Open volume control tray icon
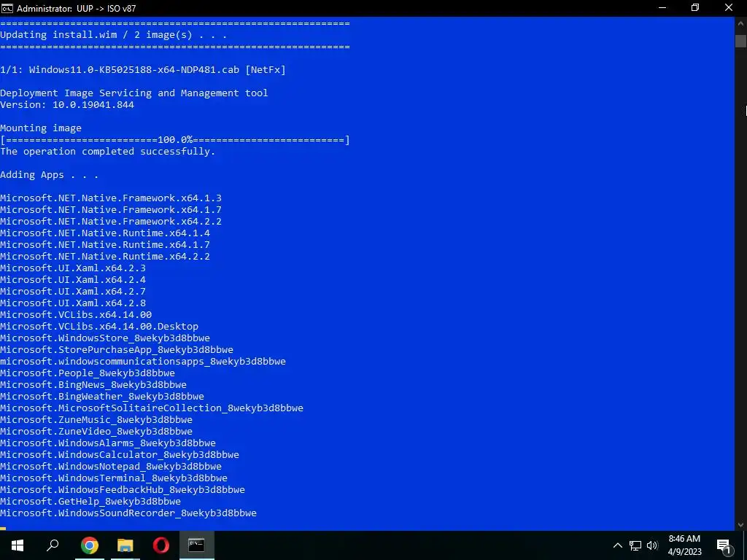The height and width of the screenshot is (560, 747). pyautogui.click(x=652, y=545)
